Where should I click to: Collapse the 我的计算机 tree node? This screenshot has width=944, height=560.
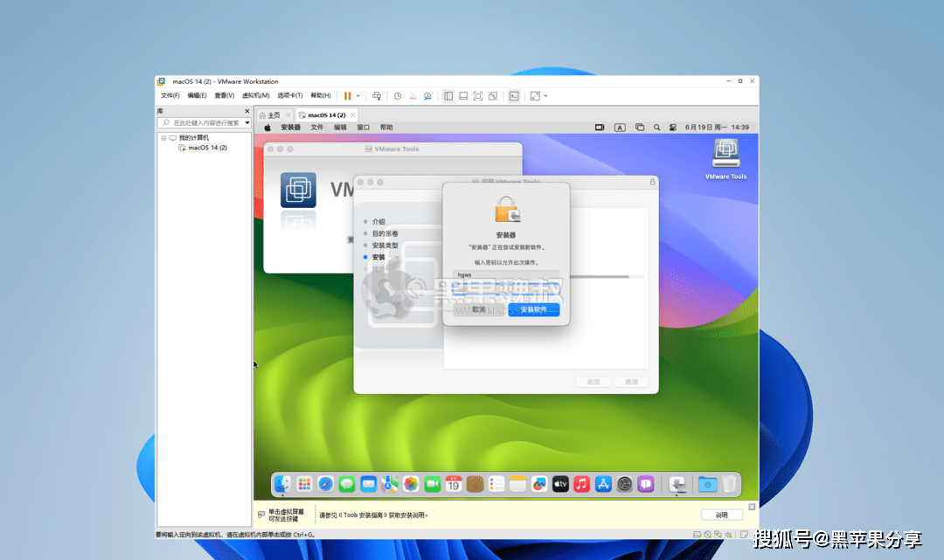click(x=163, y=138)
